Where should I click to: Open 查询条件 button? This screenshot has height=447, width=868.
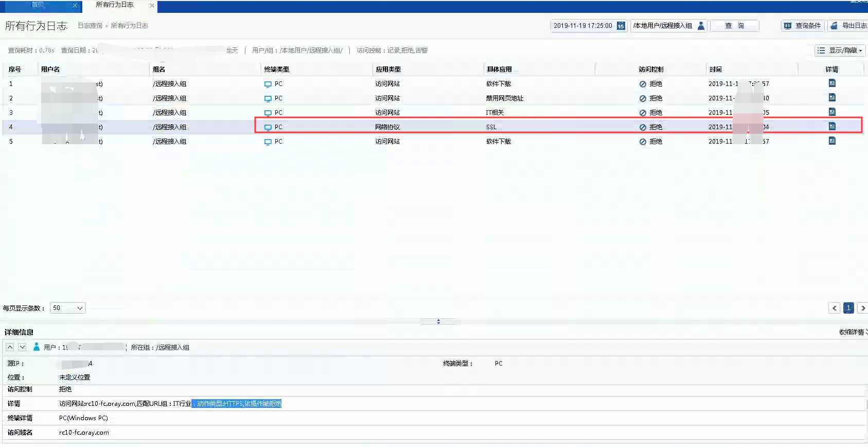pos(803,26)
